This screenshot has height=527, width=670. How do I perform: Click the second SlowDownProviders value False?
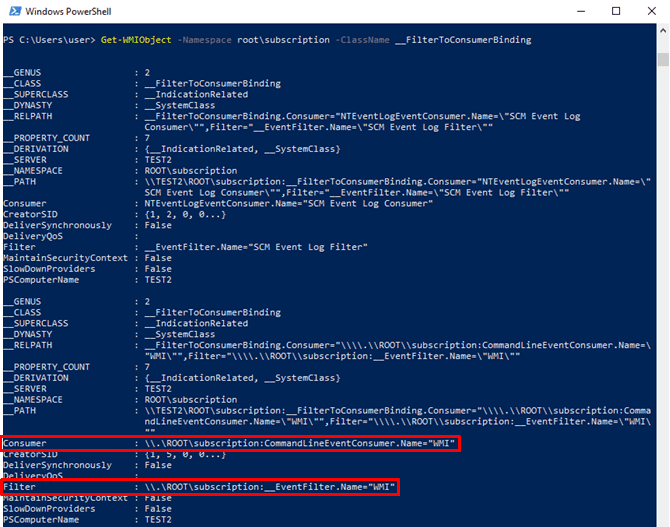(158, 509)
